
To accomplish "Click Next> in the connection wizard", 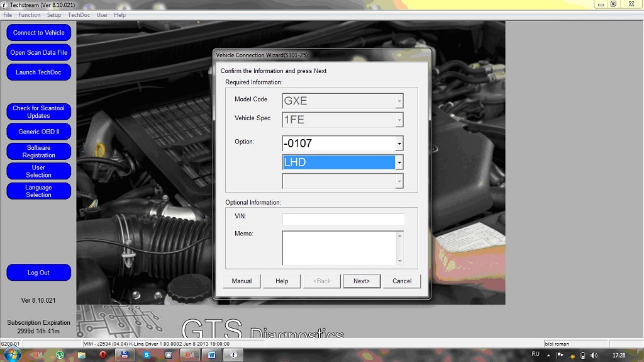I will (x=362, y=281).
